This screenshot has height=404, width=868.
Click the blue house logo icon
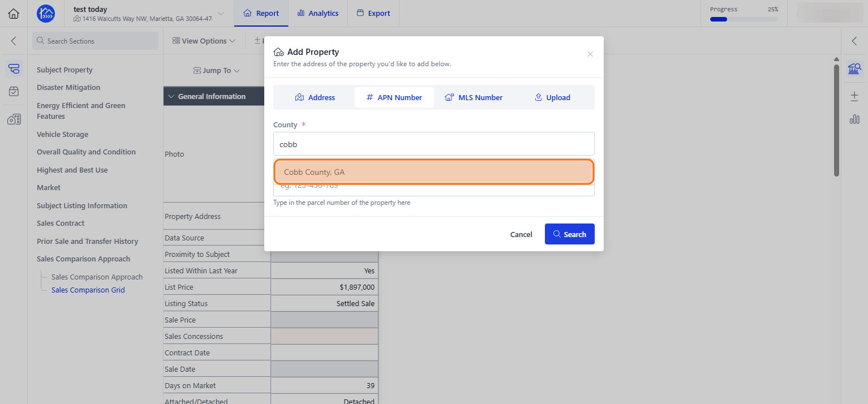click(x=46, y=14)
